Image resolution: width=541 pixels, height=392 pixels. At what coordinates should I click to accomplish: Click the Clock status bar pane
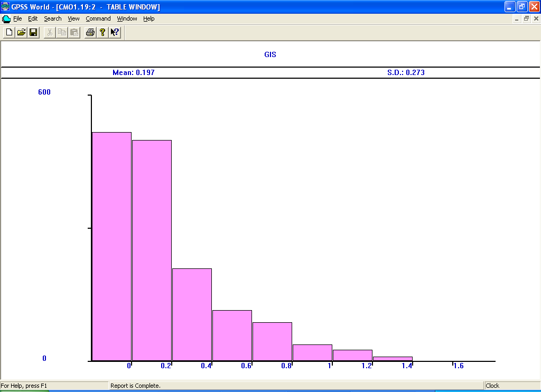click(x=512, y=386)
